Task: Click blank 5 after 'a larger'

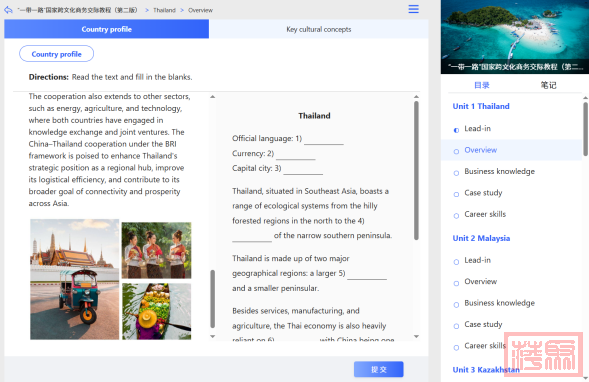Action: (367, 274)
